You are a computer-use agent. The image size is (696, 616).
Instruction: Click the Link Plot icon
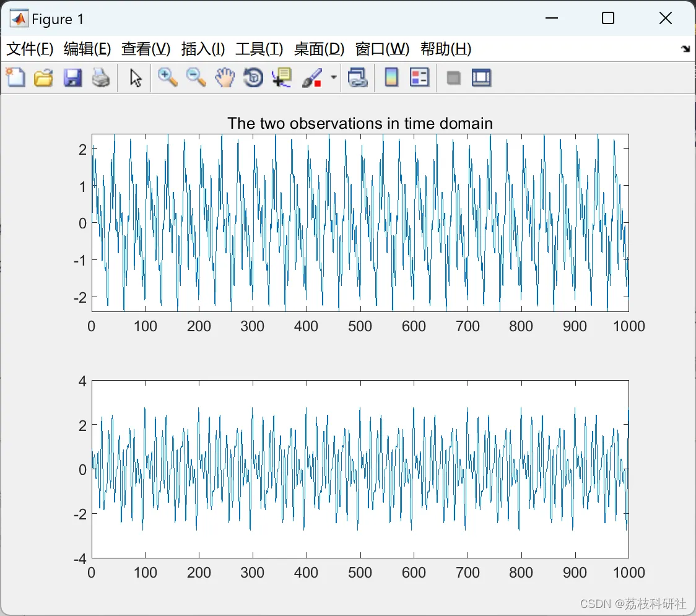(357, 78)
